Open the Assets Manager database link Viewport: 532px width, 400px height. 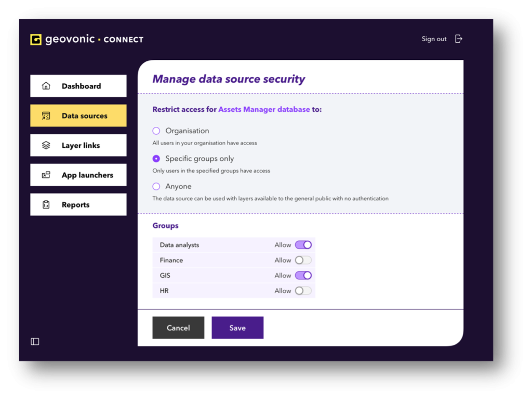tap(264, 110)
